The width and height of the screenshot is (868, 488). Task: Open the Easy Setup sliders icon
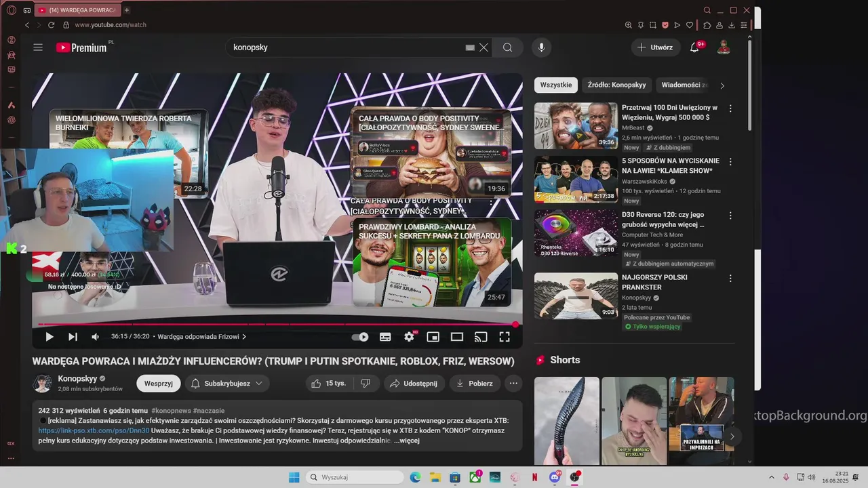tap(744, 25)
